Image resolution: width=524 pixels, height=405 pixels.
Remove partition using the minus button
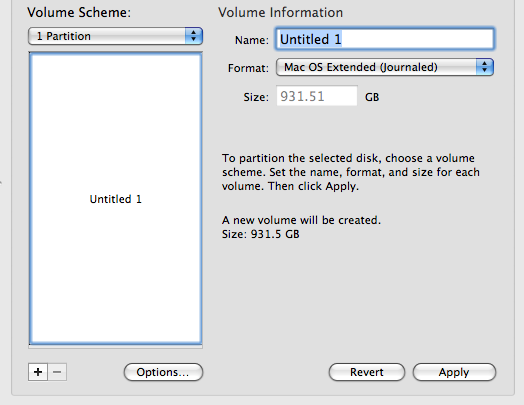point(57,372)
